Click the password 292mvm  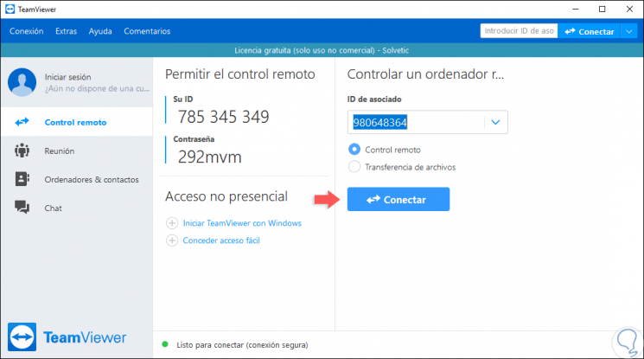tap(210, 157)
